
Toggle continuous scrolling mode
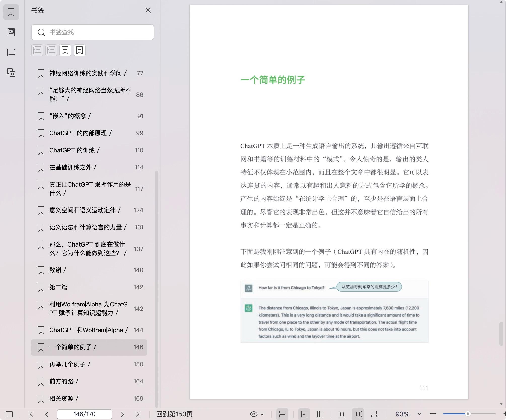tap(282, 414)
